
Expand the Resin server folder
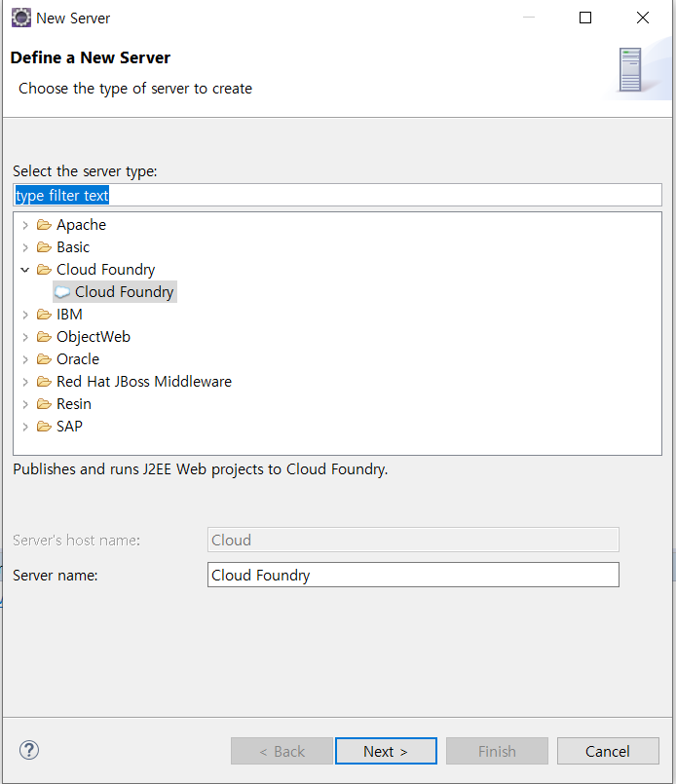point(25,404)
